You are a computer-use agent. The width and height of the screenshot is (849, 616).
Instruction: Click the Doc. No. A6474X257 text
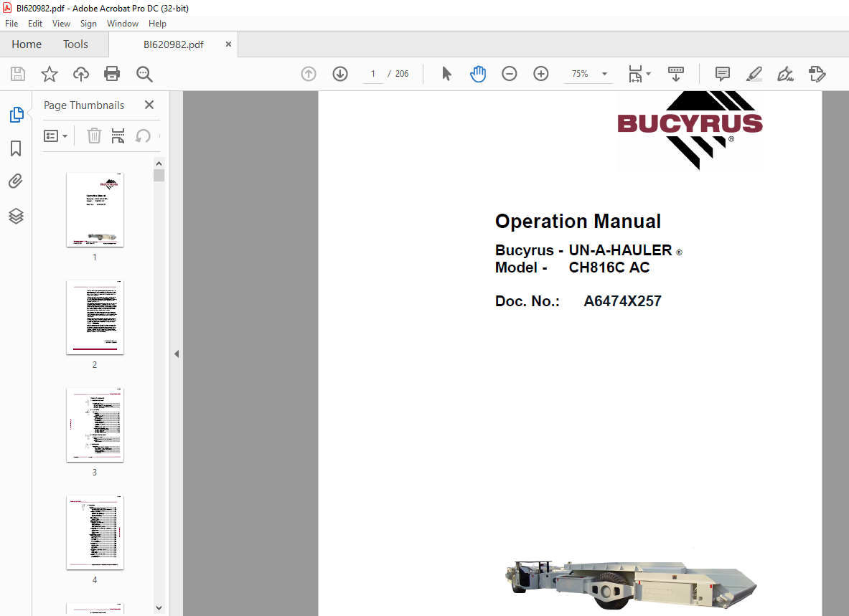pos(578,300)
